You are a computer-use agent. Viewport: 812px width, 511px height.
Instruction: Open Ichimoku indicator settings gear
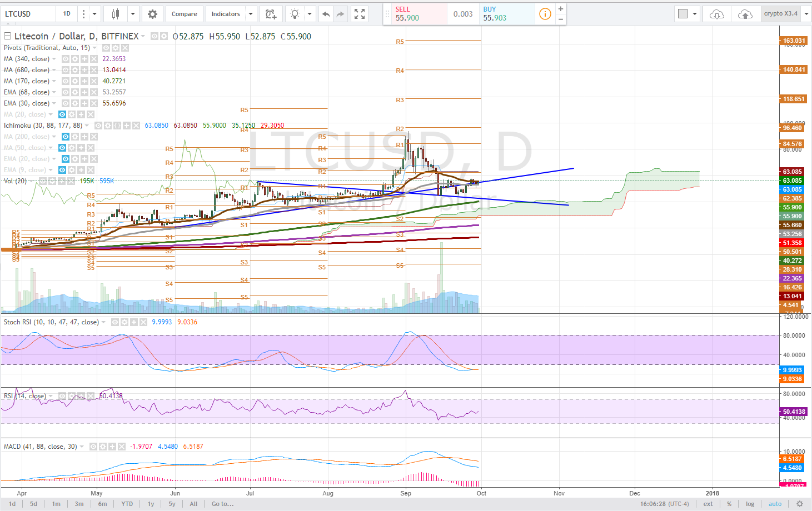point(108,126)
